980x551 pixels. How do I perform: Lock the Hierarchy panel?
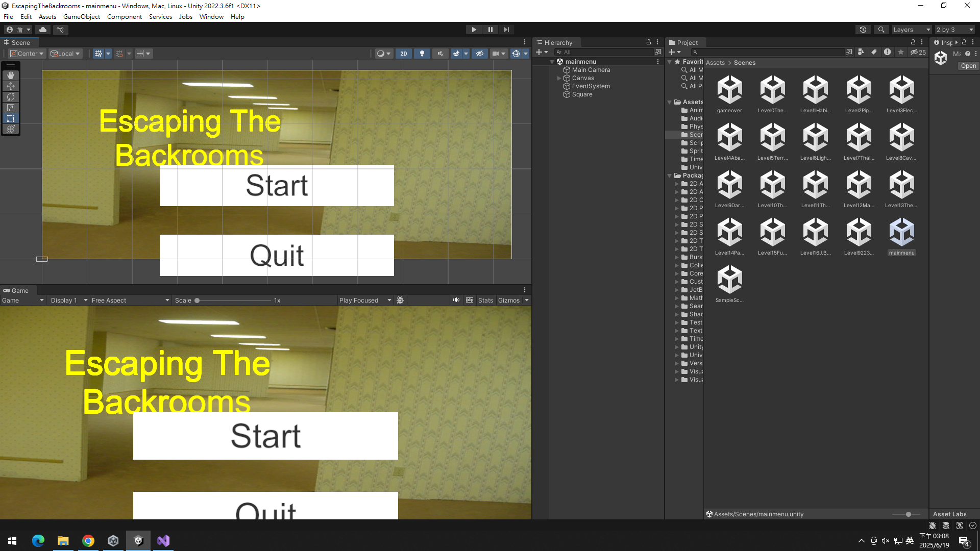649,42
